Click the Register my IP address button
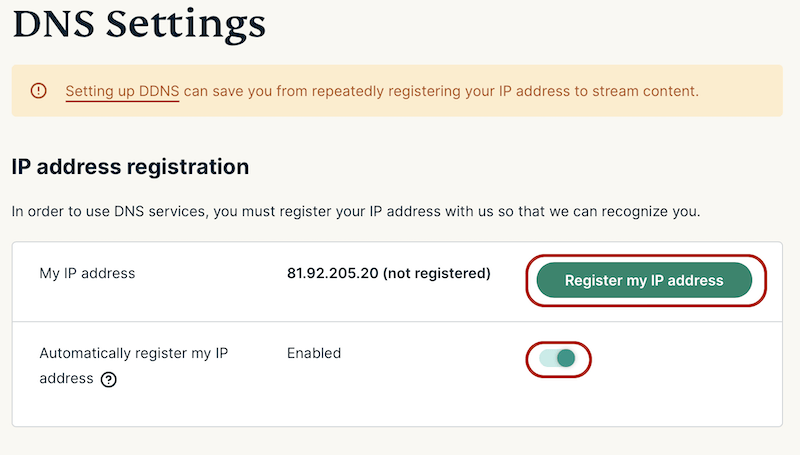800x455 pixels. coord(644,280)
